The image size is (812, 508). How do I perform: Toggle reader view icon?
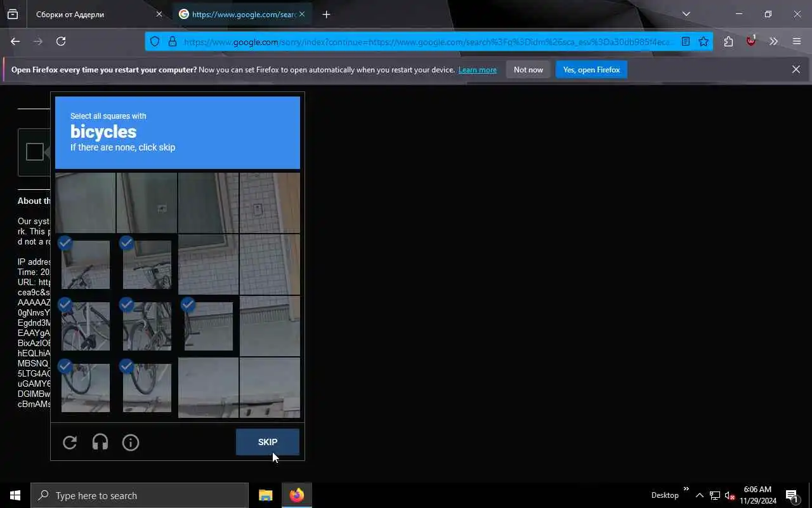(x=686, y=41)
